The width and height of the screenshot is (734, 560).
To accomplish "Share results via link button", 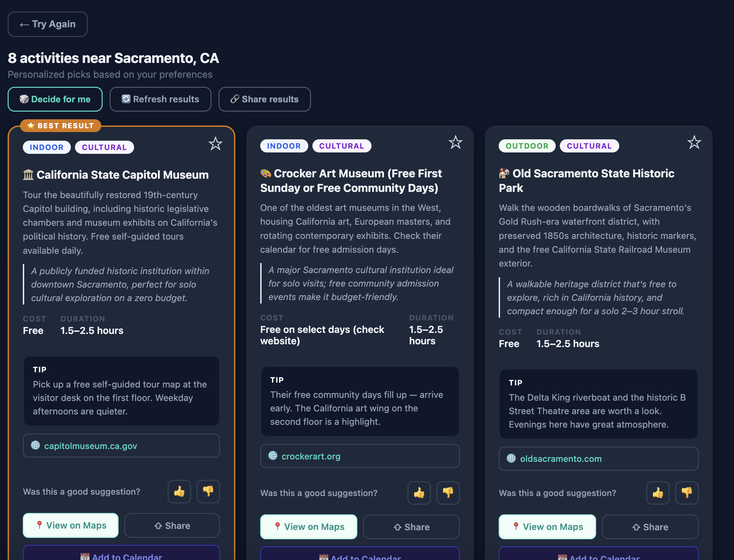I will click(265, 99).
